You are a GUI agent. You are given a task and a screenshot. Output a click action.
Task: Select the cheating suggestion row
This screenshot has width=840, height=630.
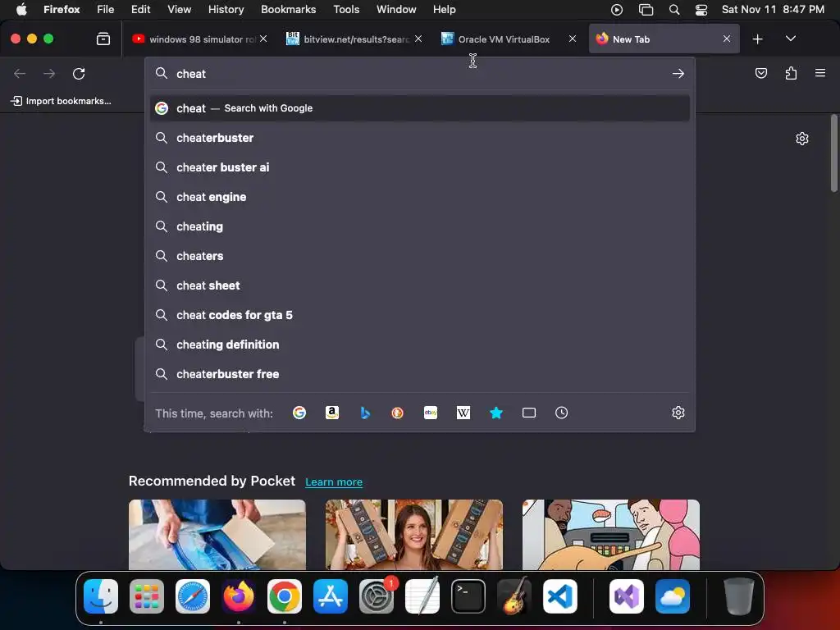point(420,226)
